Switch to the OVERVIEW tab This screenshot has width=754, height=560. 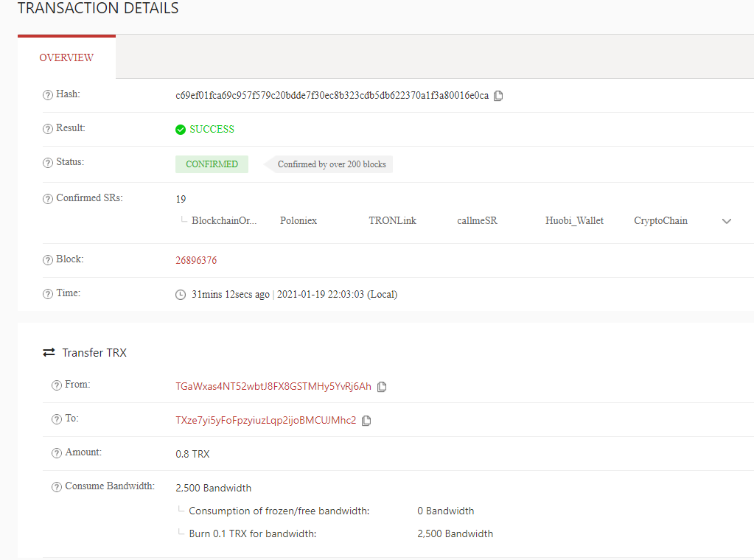tap(66, 57)
